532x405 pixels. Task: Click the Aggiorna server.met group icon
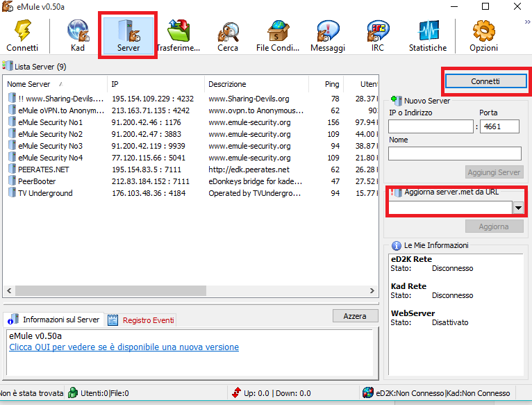[x=397, y=192]
